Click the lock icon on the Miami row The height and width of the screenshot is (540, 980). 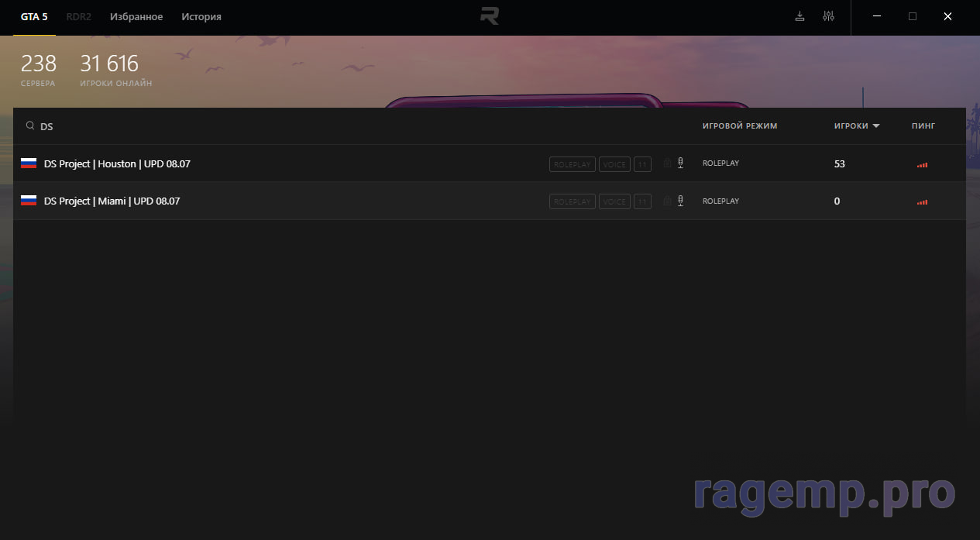click(x=667, y=201)
